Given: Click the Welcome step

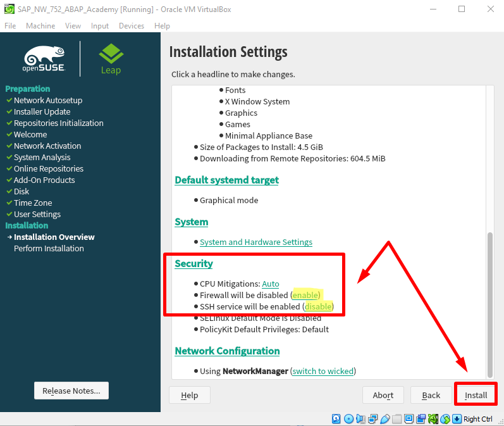Looking at the screenshot, I should pos(30,134).
